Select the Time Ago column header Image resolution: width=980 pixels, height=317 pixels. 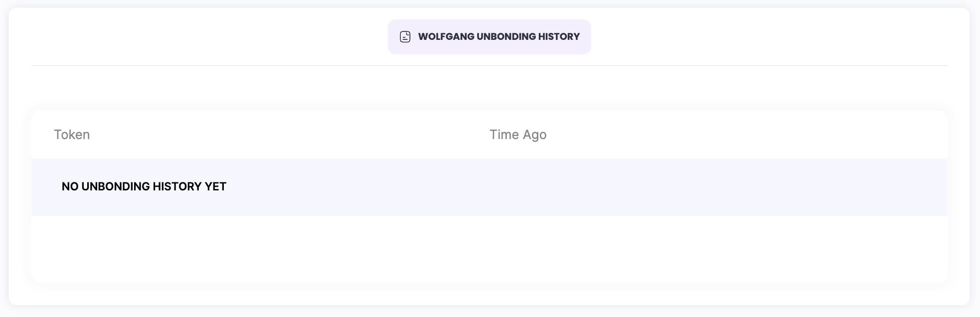(x=518, y=135)
